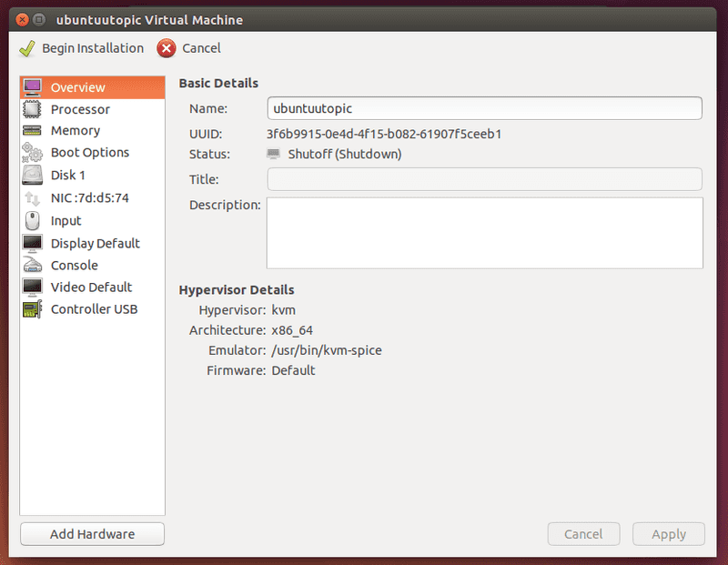The image size is (728, 565).
Task: Click the empty Title field
Action: tap(482, 179)
